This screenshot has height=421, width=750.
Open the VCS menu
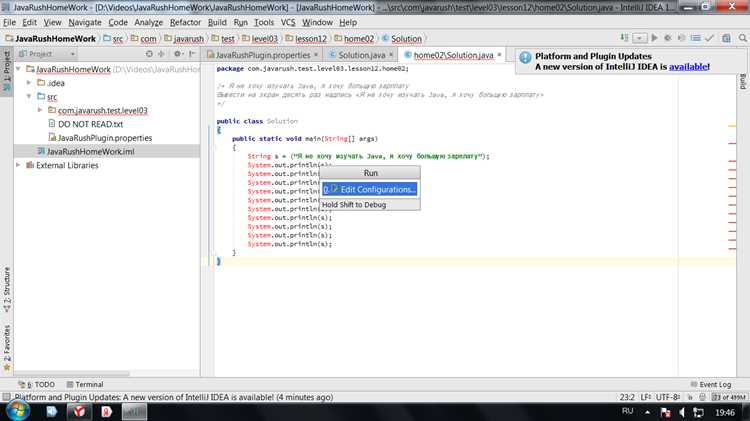[288, 22]
